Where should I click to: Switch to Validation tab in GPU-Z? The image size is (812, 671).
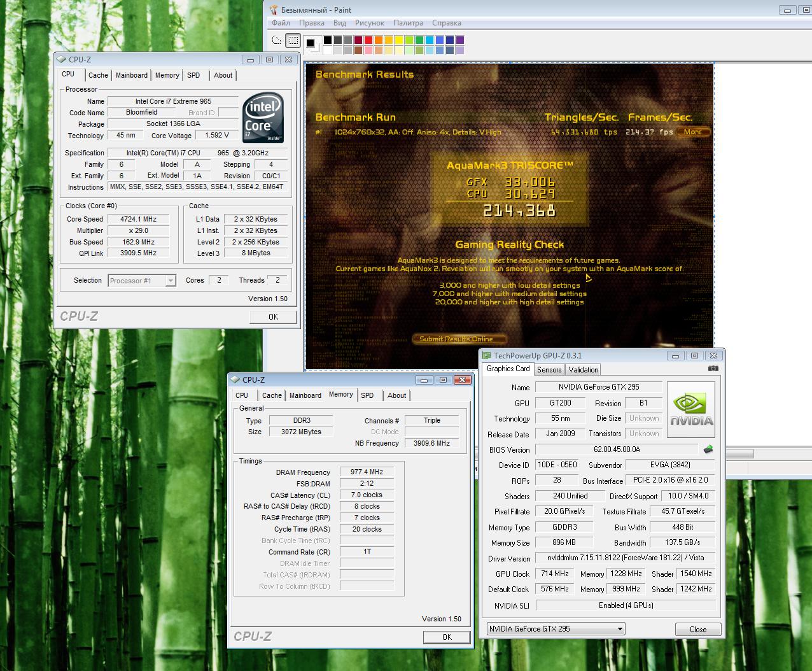click(x=584, y=370)
